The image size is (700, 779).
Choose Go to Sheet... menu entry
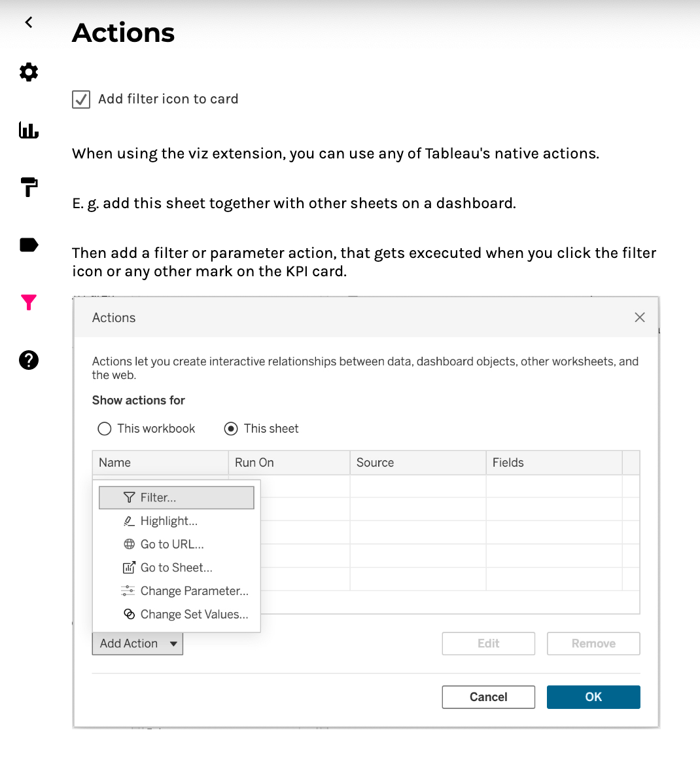[176, 568]
